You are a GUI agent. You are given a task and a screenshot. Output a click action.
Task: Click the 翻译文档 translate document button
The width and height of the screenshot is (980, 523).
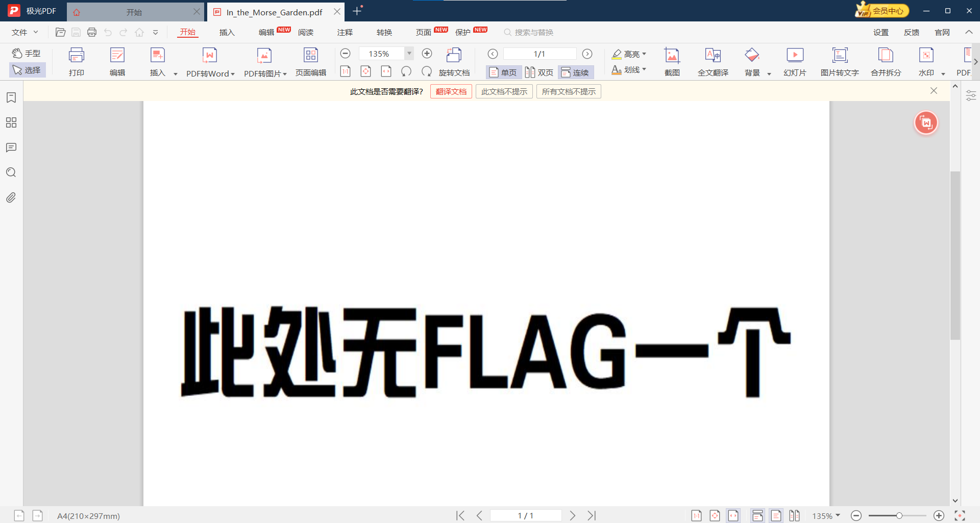click(x=451, y=91)
